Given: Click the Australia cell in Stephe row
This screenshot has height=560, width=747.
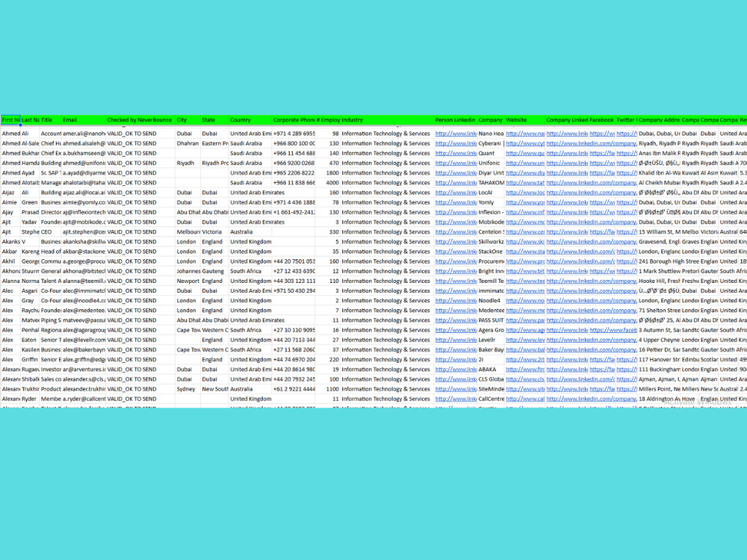Looking at the screenshot, I should tap(250, 232).
